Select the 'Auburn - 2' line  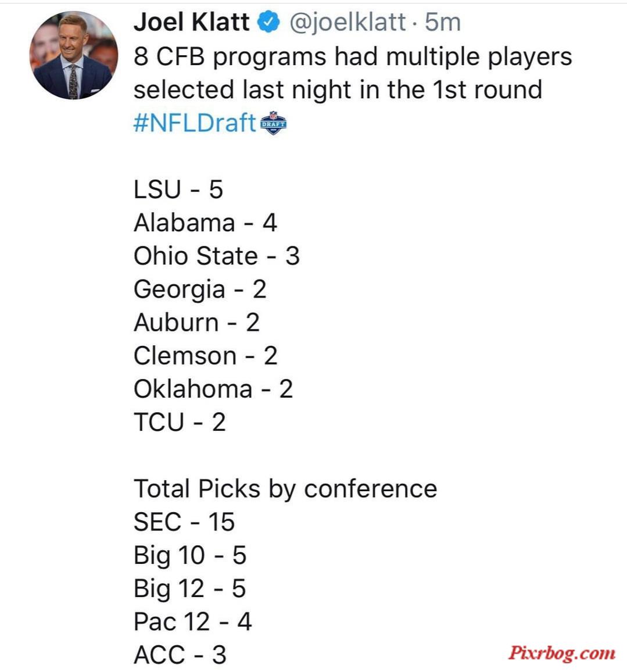196,322
